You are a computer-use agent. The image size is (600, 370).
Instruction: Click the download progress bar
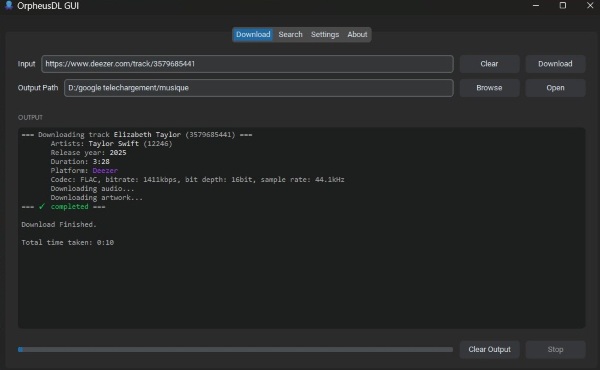pyautogui.click(x=235, y=349)
